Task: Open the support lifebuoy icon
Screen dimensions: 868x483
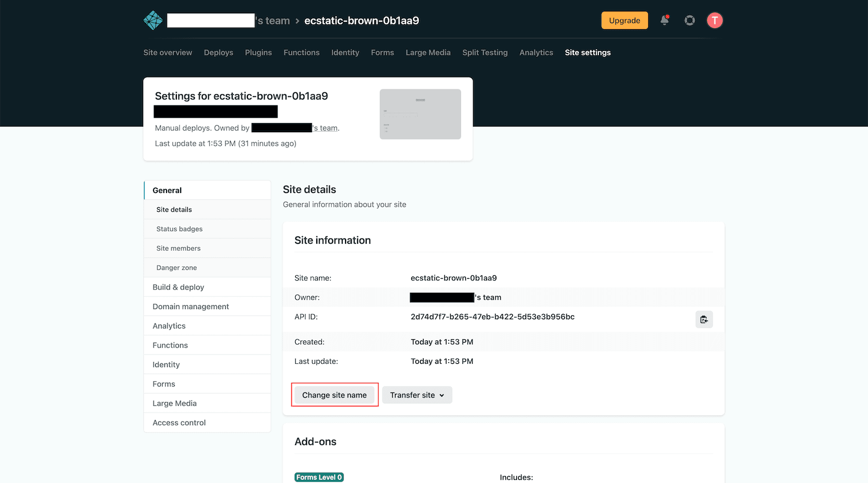Action: tap(690, 21)
